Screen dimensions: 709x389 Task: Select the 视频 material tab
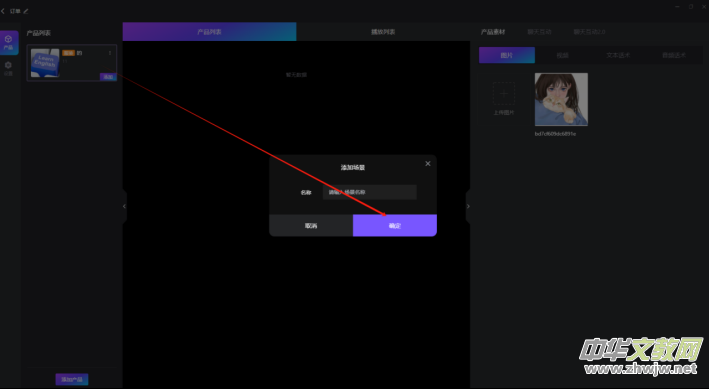[562, 55]
